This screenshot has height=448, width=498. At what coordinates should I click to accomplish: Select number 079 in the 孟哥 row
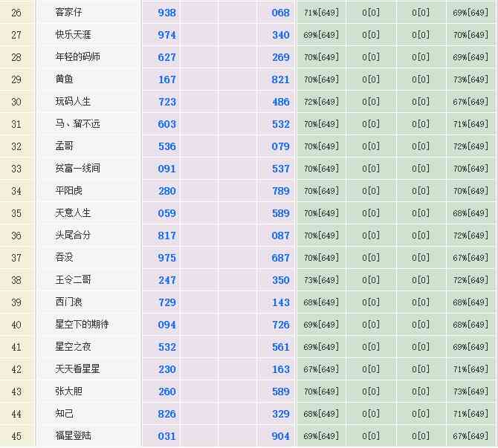pyautogui.click(x=280, y=146)
